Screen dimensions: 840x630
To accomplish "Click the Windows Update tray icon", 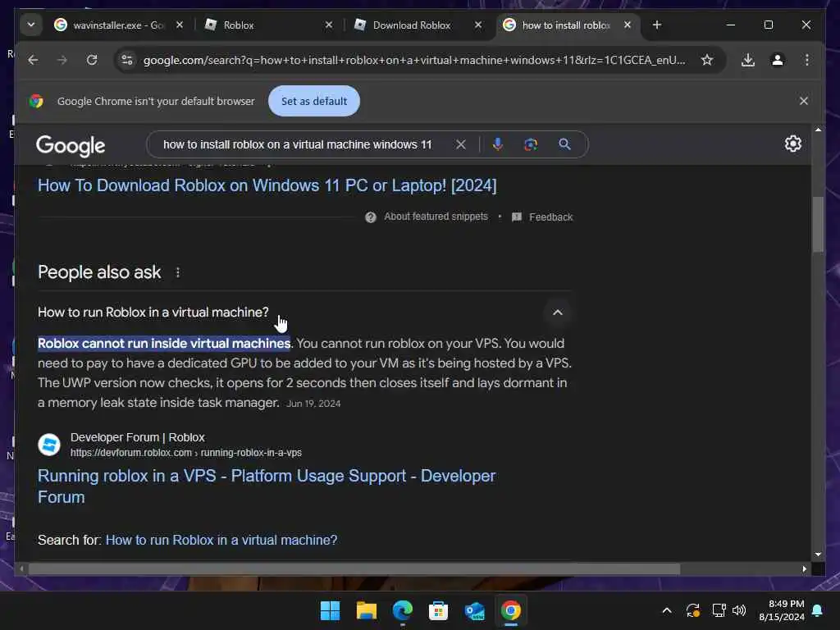I will tap(692, 610).
